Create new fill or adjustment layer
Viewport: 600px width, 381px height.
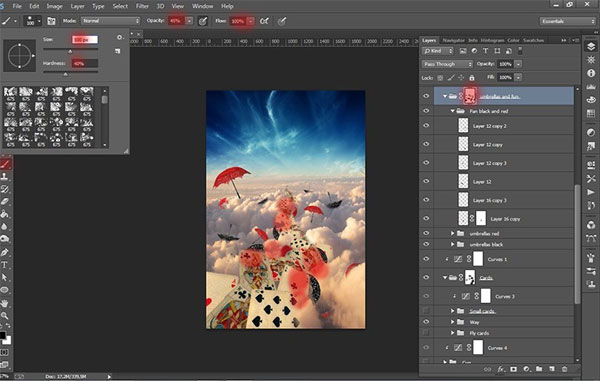527,369
